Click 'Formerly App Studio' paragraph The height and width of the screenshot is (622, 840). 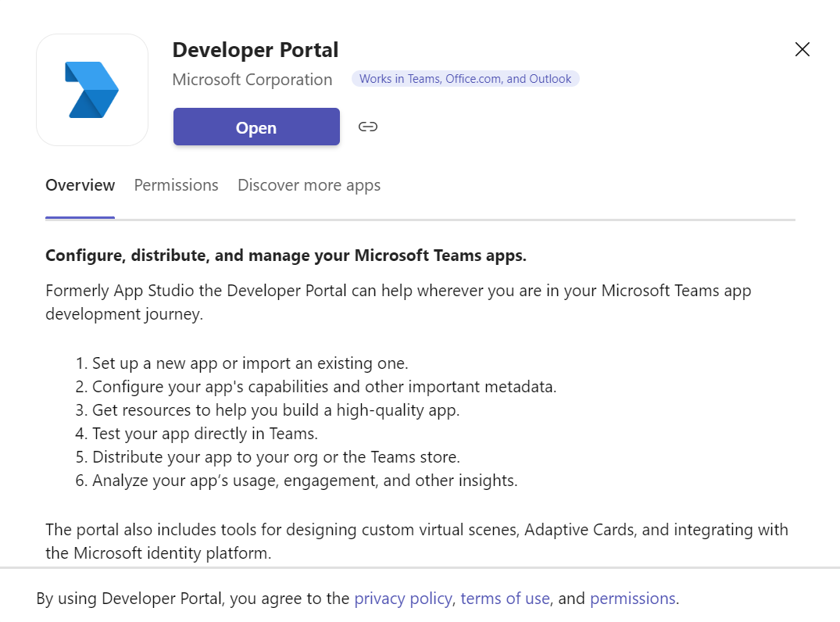click(x=399, y=302)
